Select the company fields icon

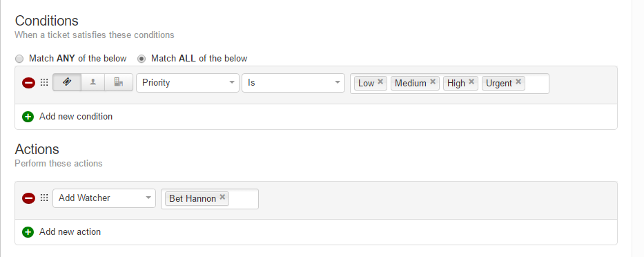point(119,82)
